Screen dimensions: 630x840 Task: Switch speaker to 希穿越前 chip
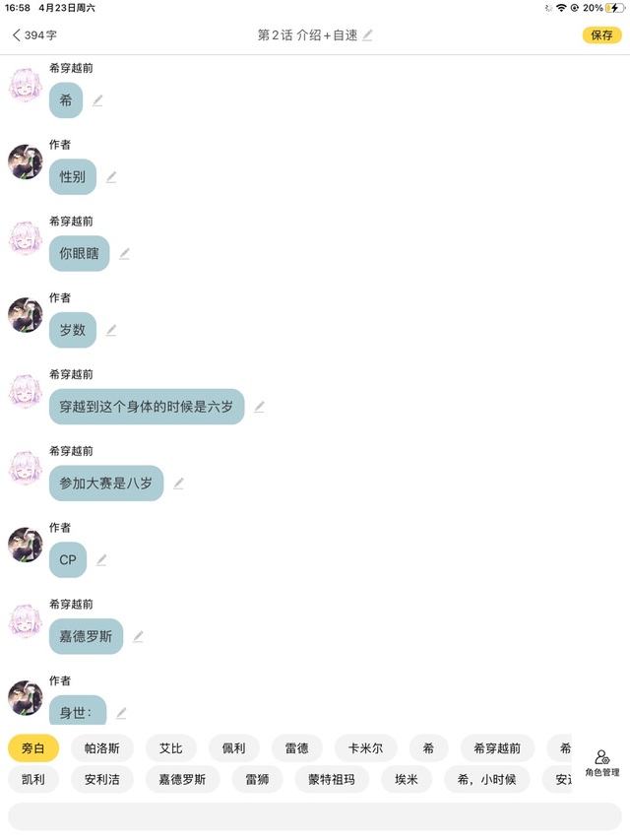(497, 748)
